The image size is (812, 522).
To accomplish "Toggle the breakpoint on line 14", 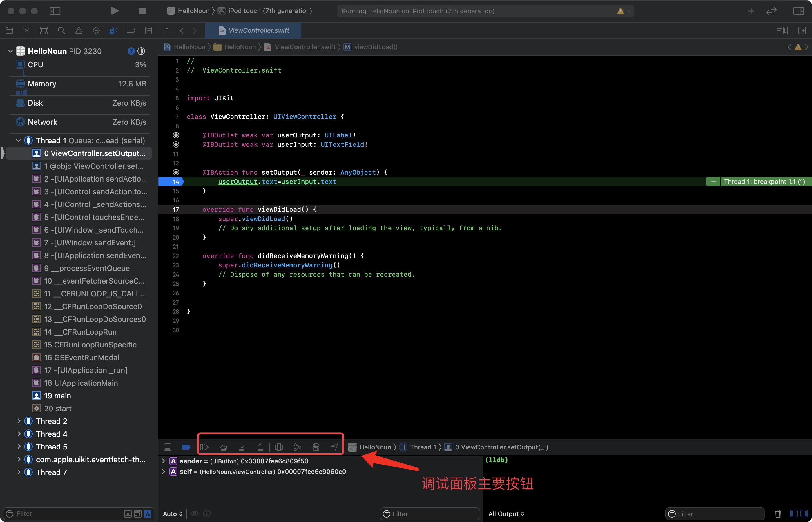I will (171, 182).
